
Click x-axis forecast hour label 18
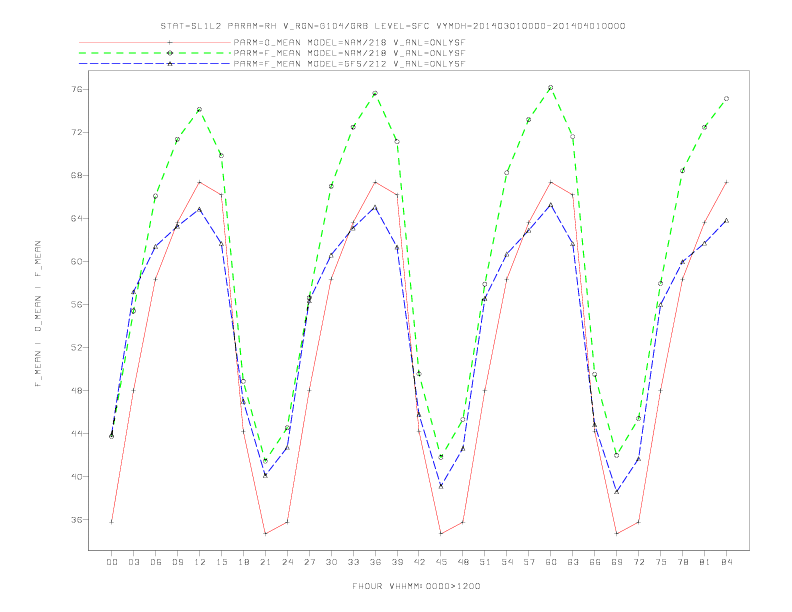pyautogui.click(x=243, y=562)
